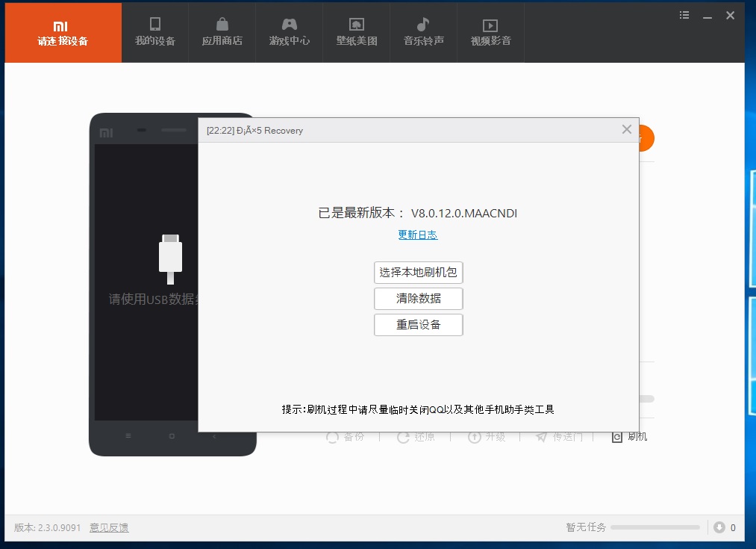Go to 游戏中心 game center
This screenshot has height=549, width=756.
click(289, 32)
